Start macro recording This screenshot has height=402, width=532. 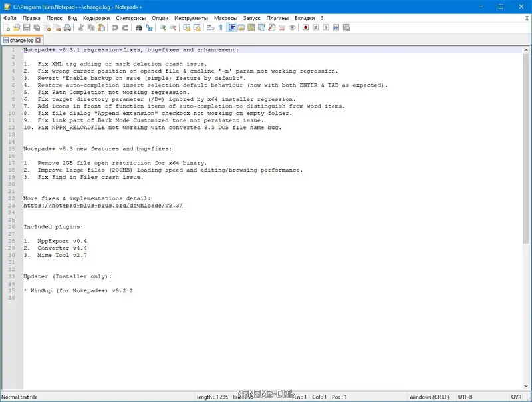click(x=305, y=28)
